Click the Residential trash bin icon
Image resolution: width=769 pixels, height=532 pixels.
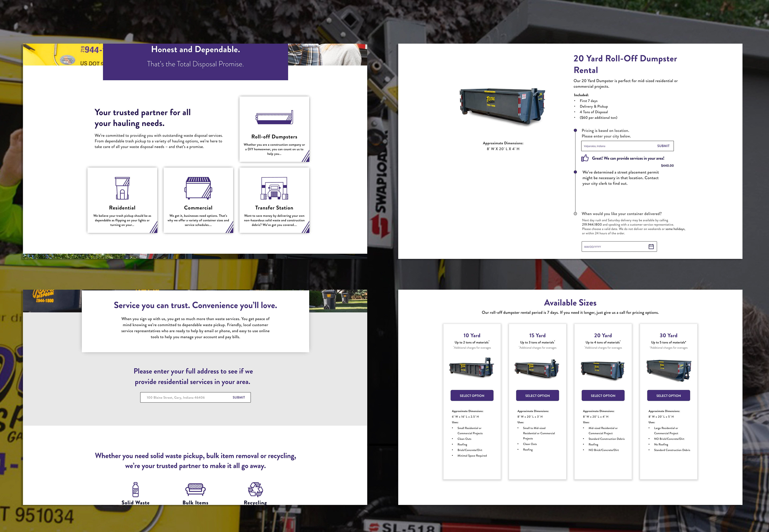pyautogui.click(x=122, y=188)
